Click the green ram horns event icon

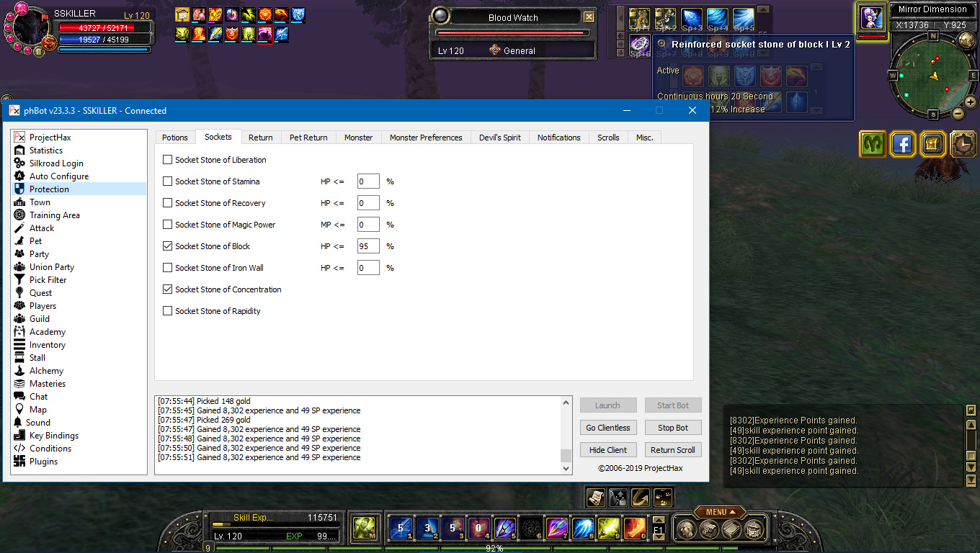[x=873, y=144]
